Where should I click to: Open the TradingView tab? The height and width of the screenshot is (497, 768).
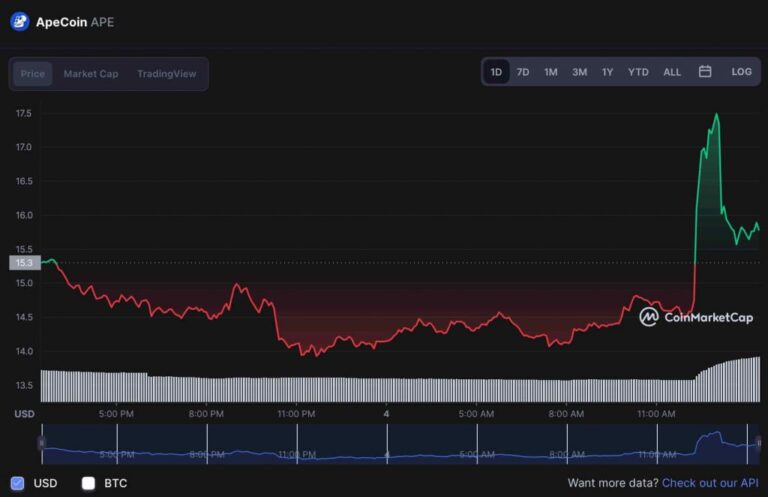[x=167, y=74]
